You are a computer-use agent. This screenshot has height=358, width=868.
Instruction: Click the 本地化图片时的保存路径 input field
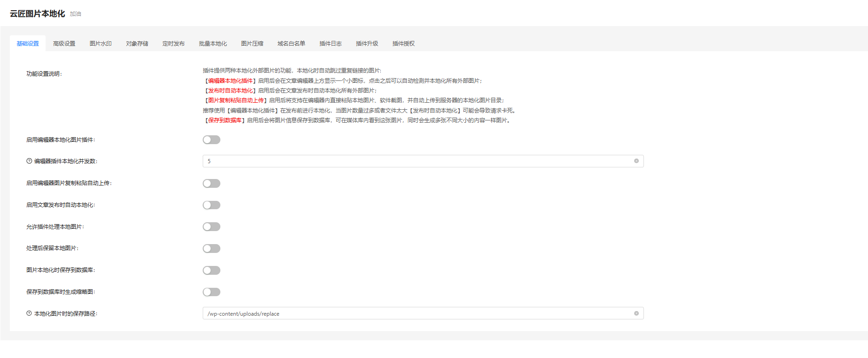pyautogui.click(x=423, y=313)
